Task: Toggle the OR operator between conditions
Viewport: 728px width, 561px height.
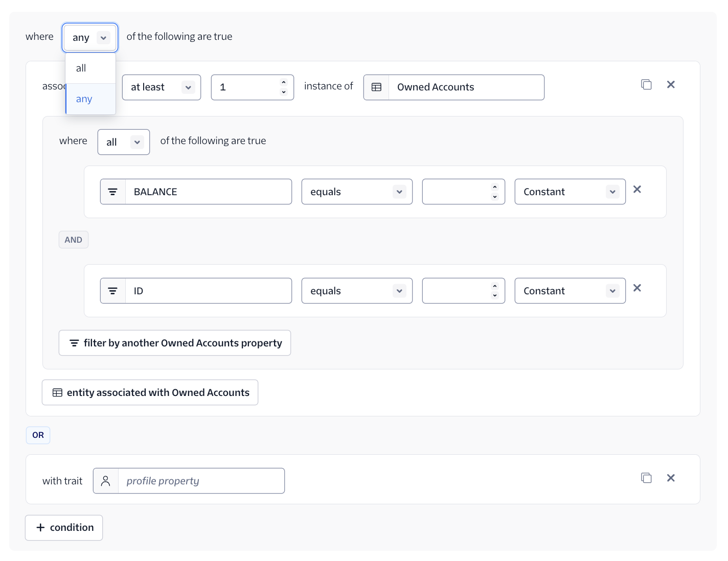Action: tap(38, 435)
